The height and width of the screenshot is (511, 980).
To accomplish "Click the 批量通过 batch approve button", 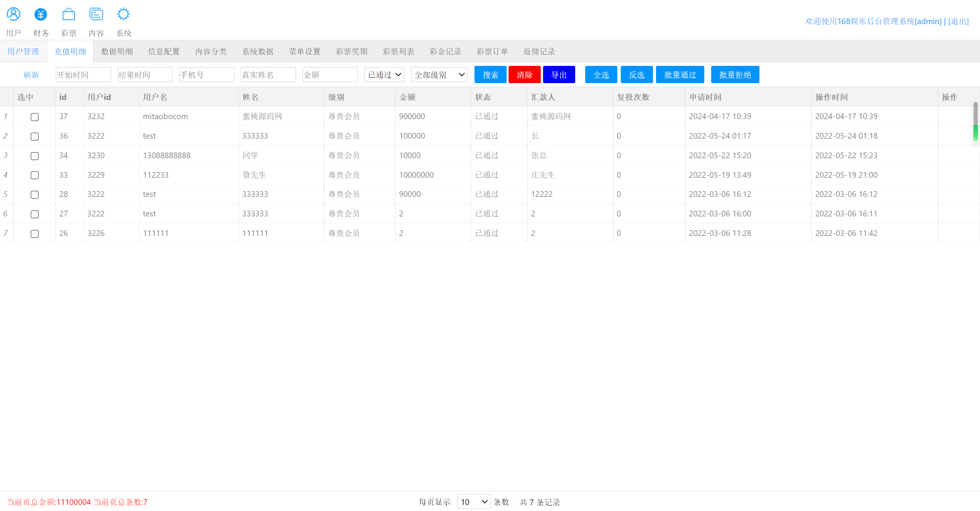I will click(680, 75).
